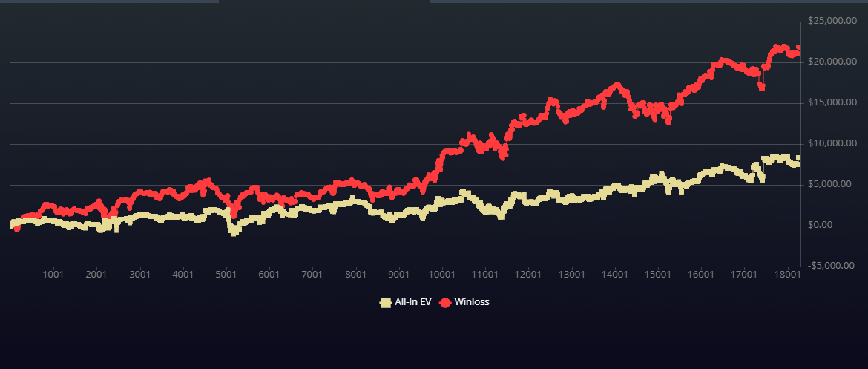This screenshot has height=369, width=868.
Task: Click the 2001 x-axis tick label
Action: click(97, 274)
